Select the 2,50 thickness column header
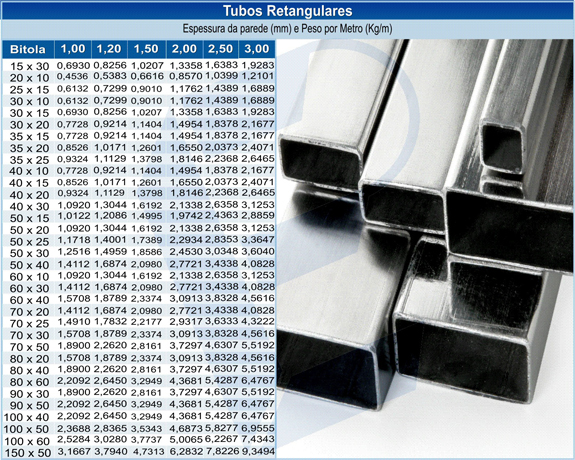Image resolution: width=575 pixels, height=460 pixels. pos(220,49)
